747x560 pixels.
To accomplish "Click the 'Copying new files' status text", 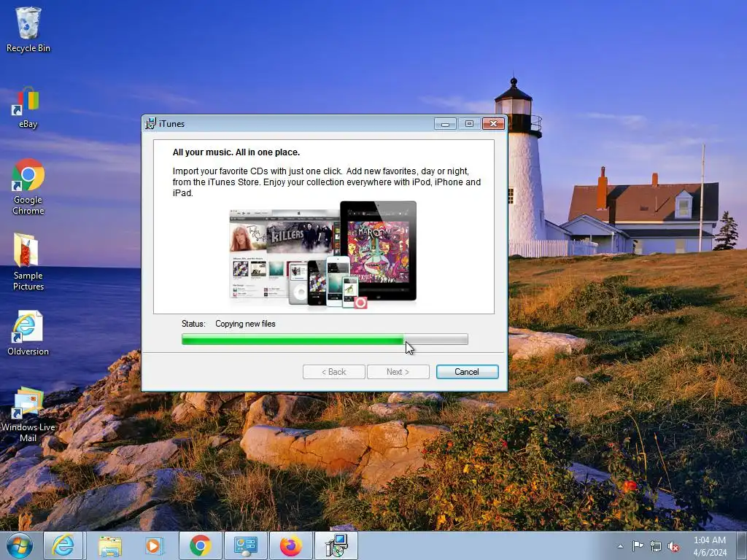I will pos(245,324).
